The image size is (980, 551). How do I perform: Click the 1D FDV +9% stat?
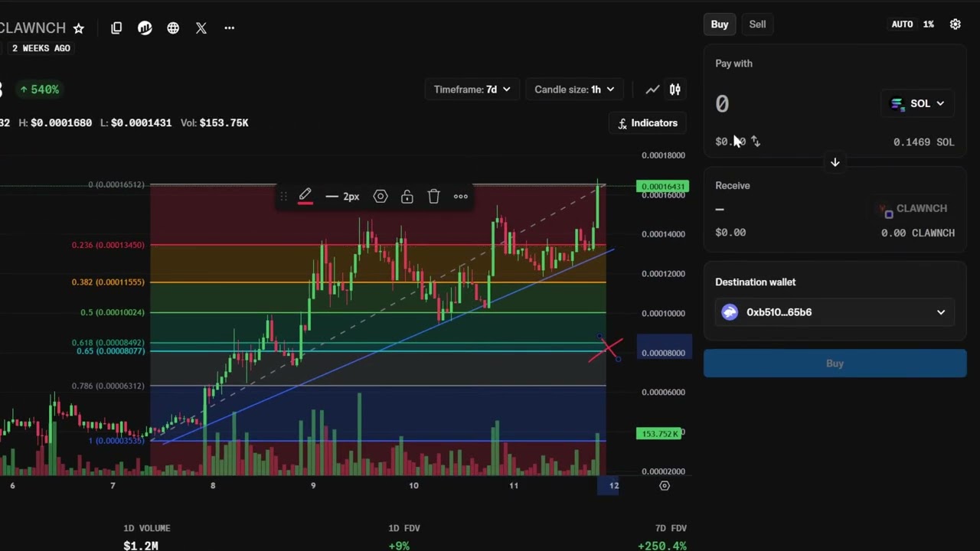pyautogui.click(x=403, y=537)
